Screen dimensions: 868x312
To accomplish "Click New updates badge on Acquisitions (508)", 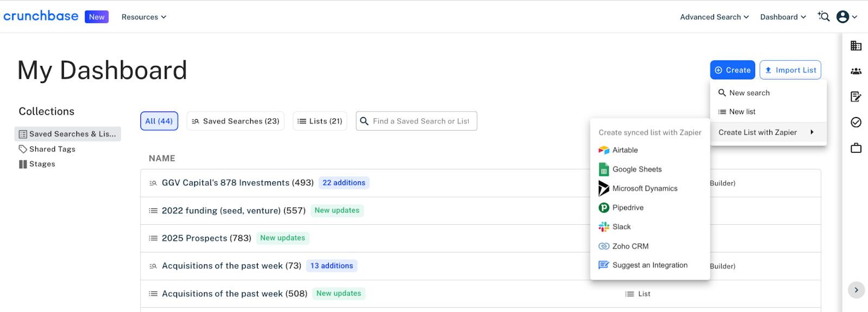I will coord(339,294).
